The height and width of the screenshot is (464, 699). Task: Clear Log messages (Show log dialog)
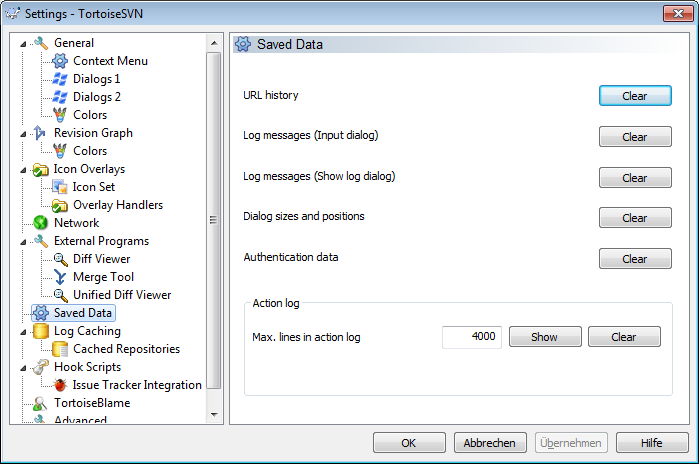635,178
